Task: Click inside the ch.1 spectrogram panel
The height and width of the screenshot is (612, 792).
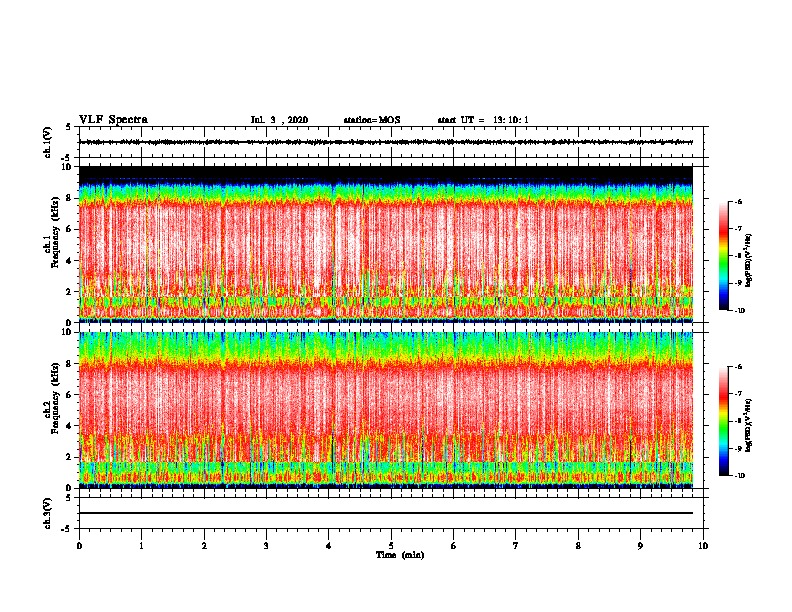Action: coord(386,244)
